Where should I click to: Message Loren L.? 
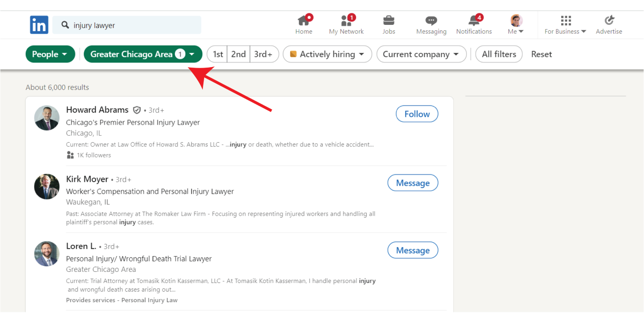pos(413,250)
